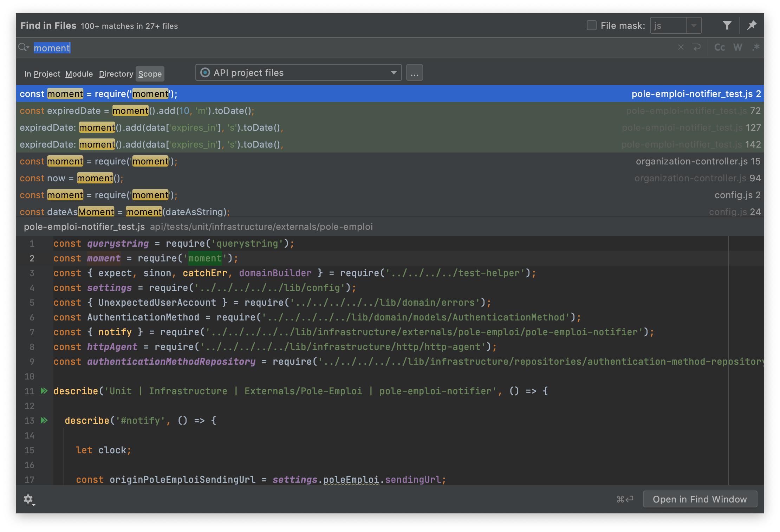780x532 pixels.
Task: Click the new line icon in search field
Action: coord(697,47)
